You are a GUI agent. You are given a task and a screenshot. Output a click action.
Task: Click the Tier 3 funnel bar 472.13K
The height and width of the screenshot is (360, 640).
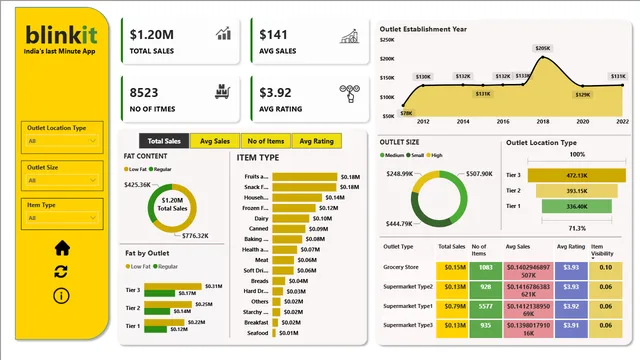coord(577,175)
